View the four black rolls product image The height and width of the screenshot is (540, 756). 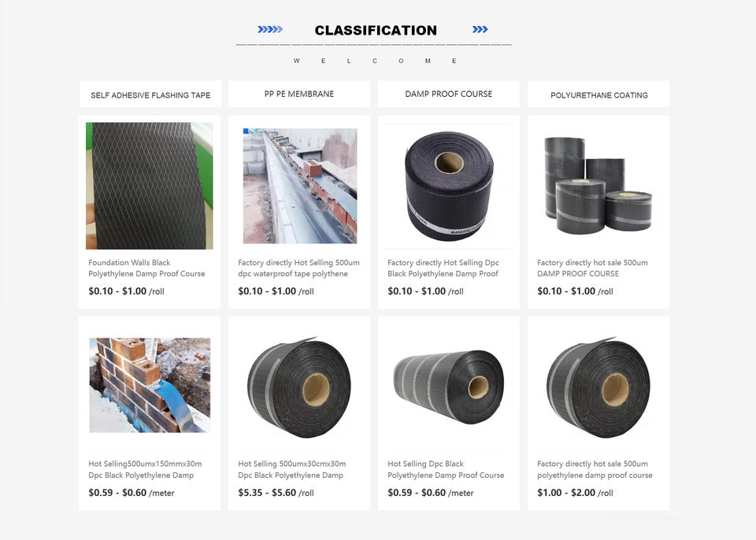coord(598,185)
